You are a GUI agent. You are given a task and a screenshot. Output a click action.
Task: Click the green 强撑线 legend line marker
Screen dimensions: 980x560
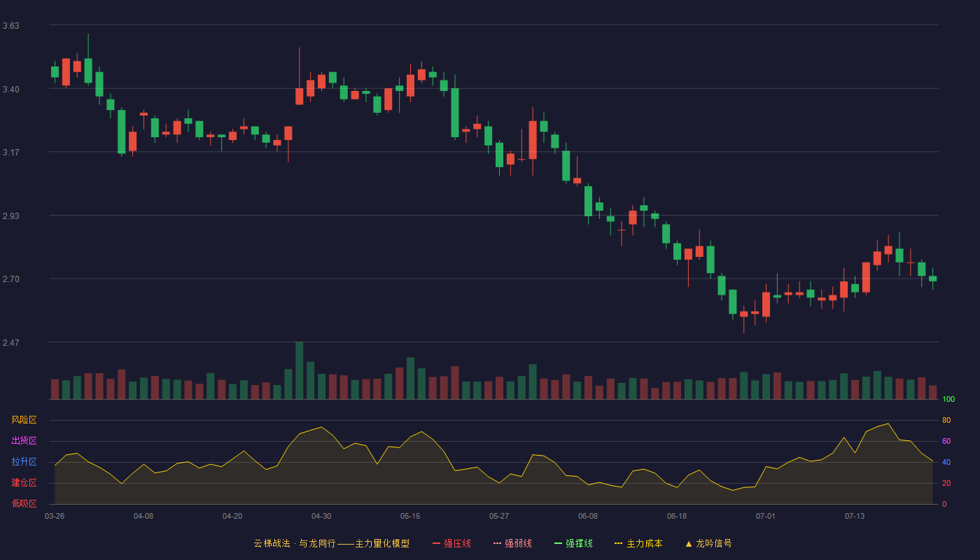point(558,543)
